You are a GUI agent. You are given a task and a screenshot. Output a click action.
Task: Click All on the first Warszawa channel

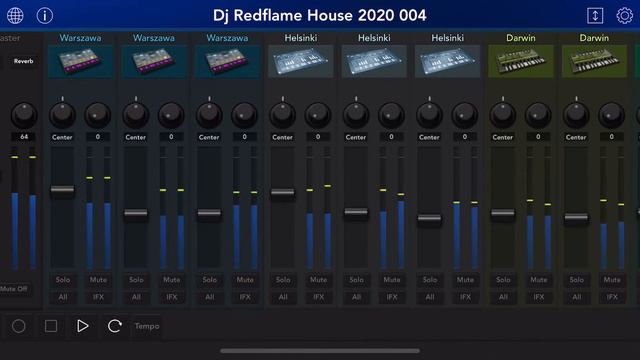63,297
